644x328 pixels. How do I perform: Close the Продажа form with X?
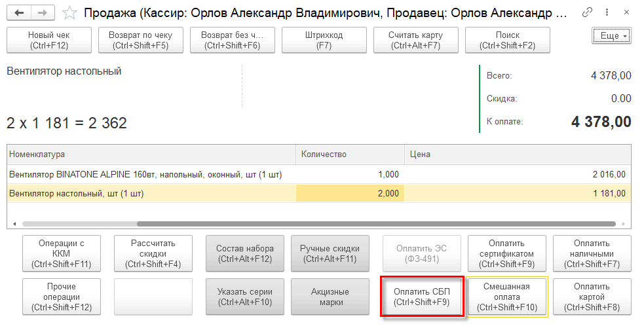click(x=626, y=12)
